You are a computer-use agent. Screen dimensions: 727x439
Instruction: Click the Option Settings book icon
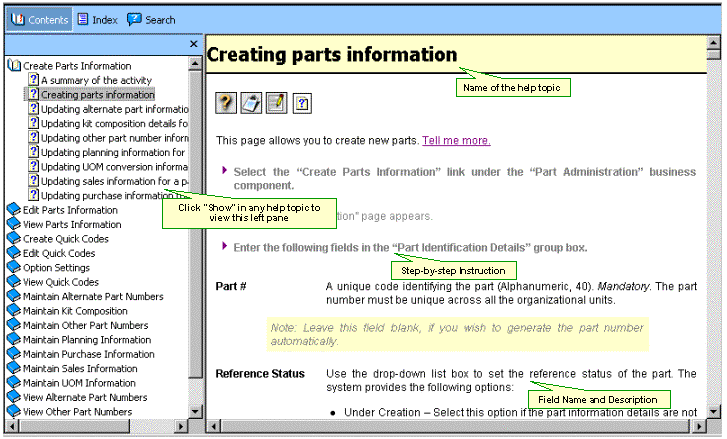(x=13, y=268)
